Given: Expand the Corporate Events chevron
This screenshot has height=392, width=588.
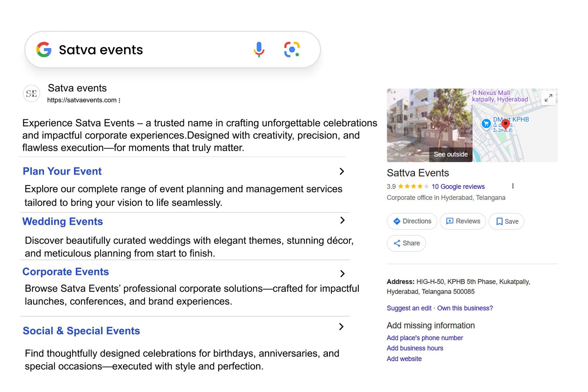Looking at the screenshot, I should tap(342, 274).
